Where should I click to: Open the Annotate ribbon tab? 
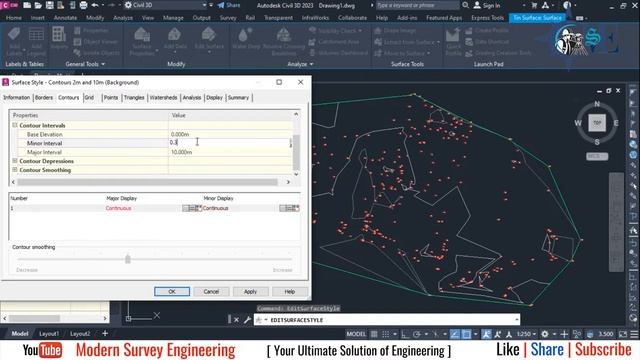coord(65,18)
